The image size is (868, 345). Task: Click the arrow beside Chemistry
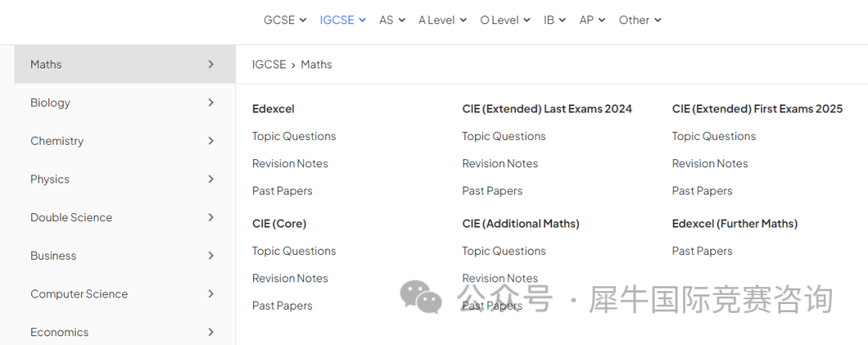(x=211, y=141)
